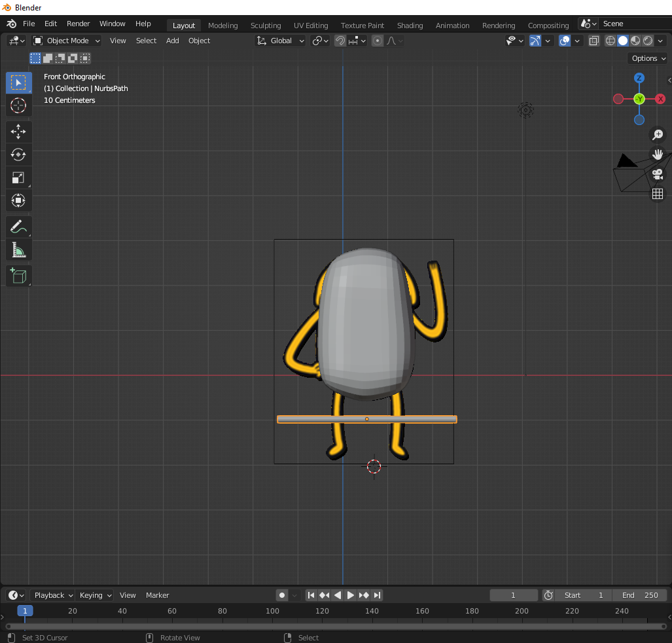Open the Render menu
Screen dimensions: 672x643
coord(78,24)
